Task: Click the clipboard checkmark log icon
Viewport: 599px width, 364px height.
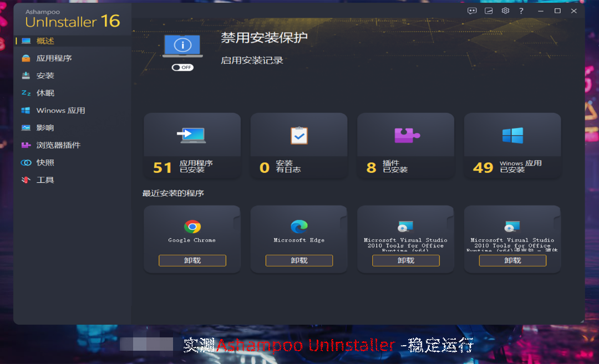Action: pyautogui.click(x=299, y=135)
